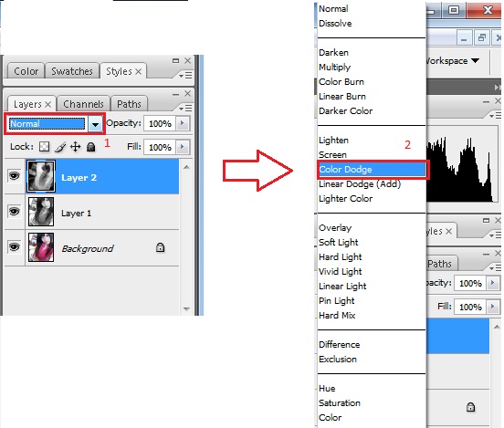Switch to the Channels tab
The width and height of the screenshot is (504, 428).
tap(83, 104)
